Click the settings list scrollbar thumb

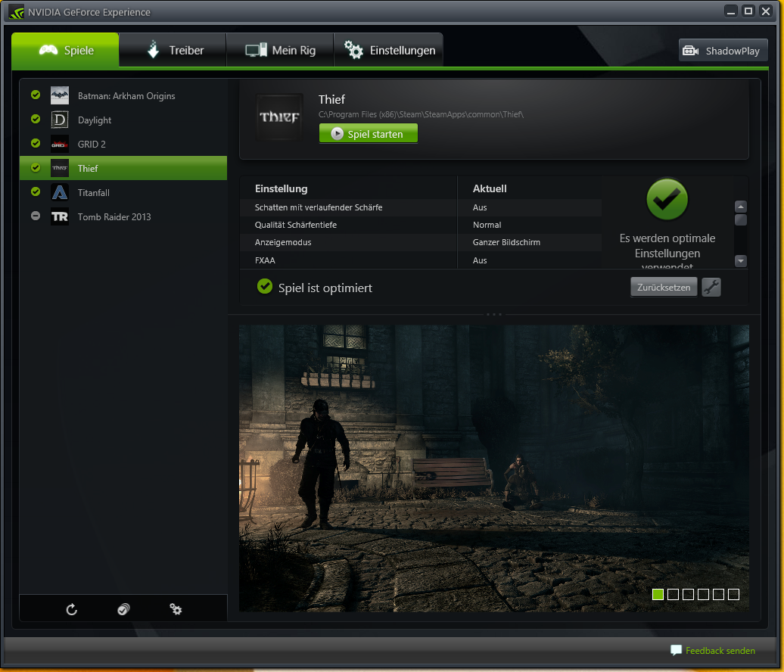click(741, 220)
